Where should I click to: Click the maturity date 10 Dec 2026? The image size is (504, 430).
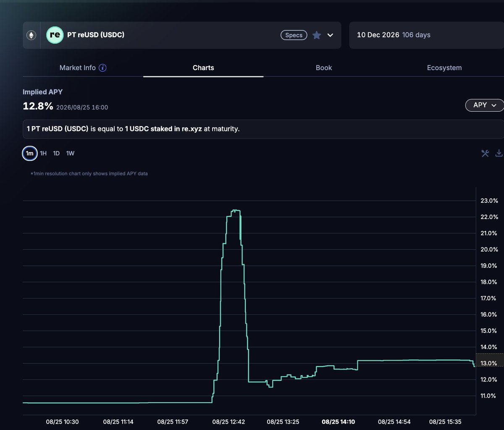(x=378, y=35)
